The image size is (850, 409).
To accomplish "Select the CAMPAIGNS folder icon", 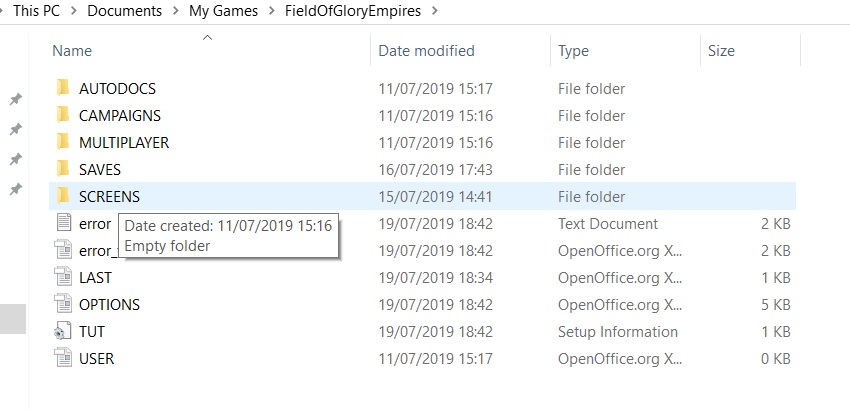I will click(x=63, y=115).
